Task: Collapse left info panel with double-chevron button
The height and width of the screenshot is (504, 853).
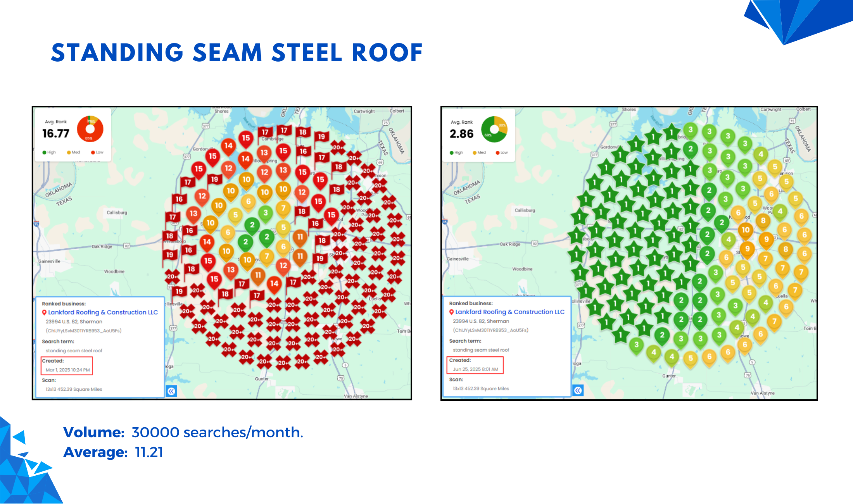Action: point(171,391)
